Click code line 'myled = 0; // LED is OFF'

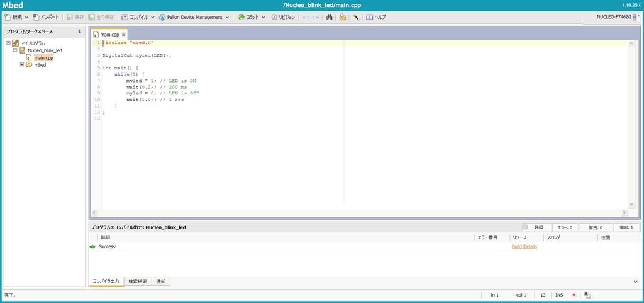point(163,93)
